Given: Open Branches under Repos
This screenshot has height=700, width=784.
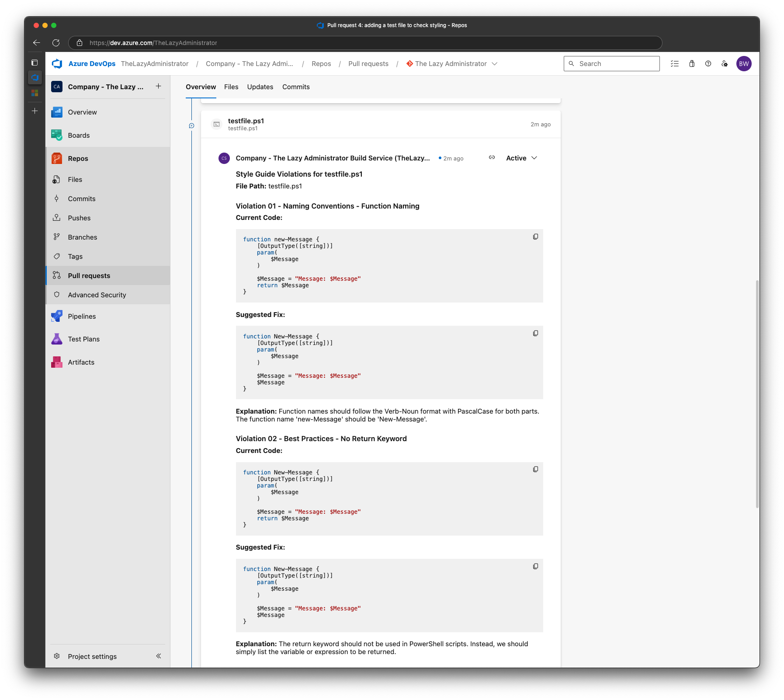Looking at the screenshot, I should coord(108,237).
